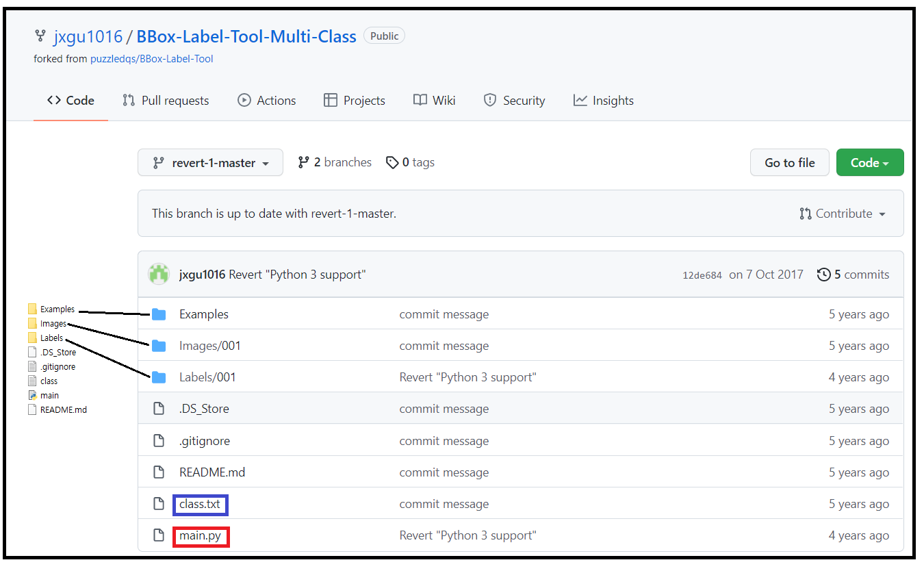Open the Pull requests tab
The image size is (924, 571).
166,101
